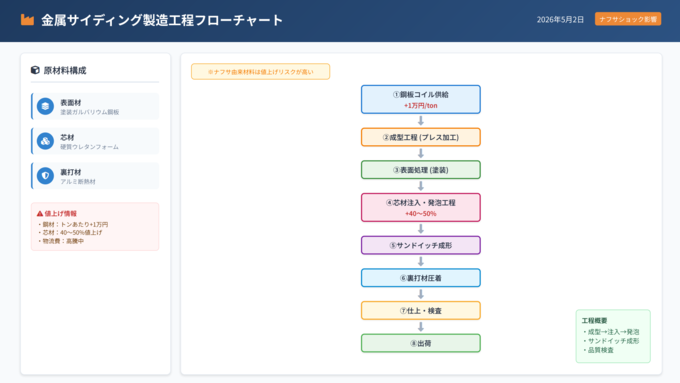Click the ナフサショック影響 badge
680x383 pixels.
pyautogui.click(x=628, y=19)
